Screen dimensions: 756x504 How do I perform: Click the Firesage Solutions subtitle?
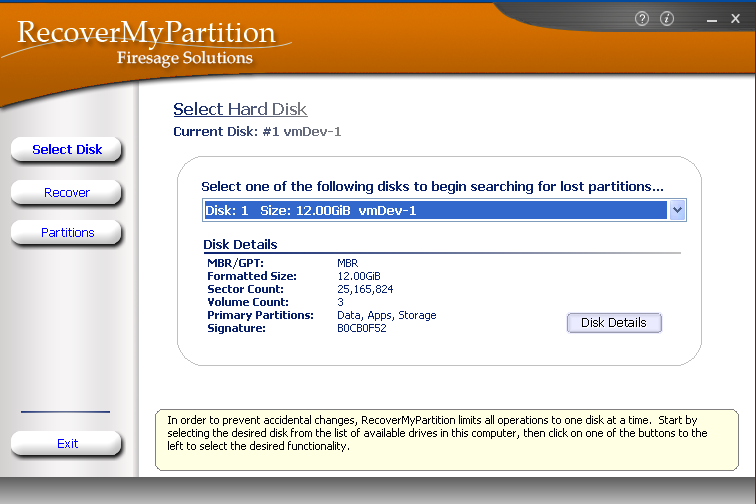coord(185,58)
